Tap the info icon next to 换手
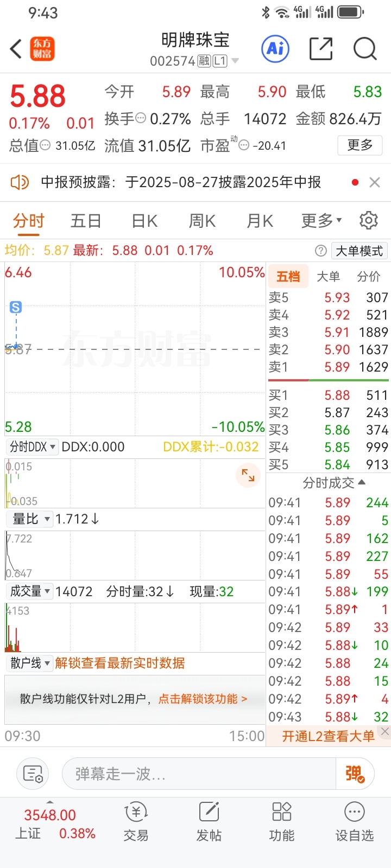Screen dimensions: 391x868 [141, 118]
